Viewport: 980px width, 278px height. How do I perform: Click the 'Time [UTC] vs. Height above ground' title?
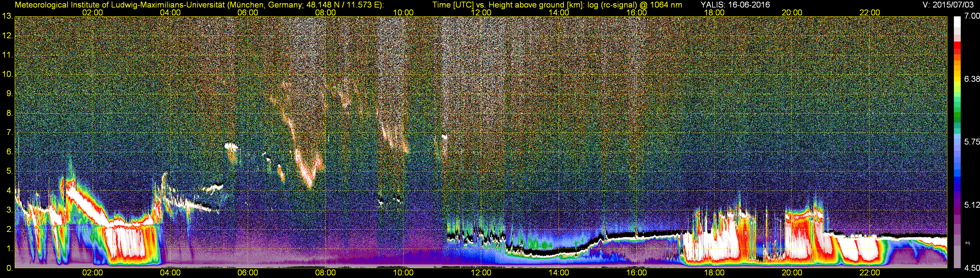[x=557, y=5]
